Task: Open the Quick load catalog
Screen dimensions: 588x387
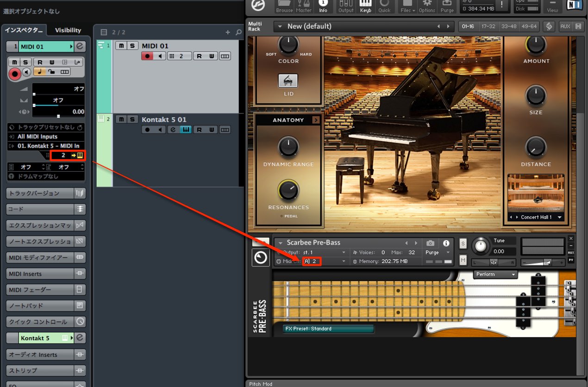Action: coord(384,6)
